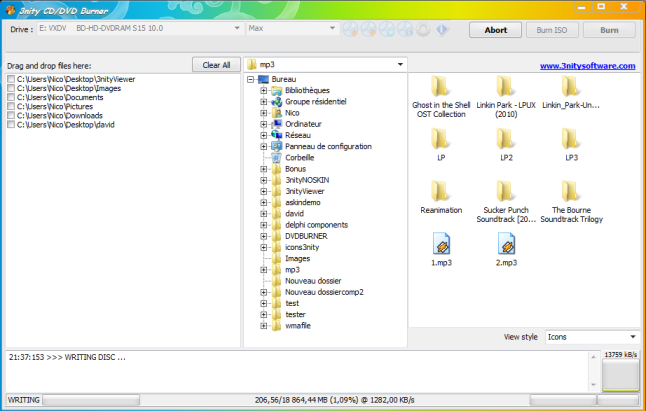This screenshot has height=411, width=646.
Task: Check the Users\Nico\Pictures checkbox
Action: [x=11, y=106]
